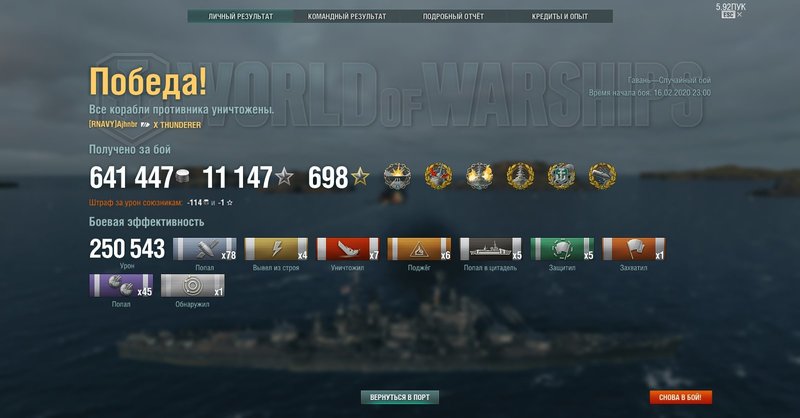Click the main battery hits ribbon x78

tap(205, 249)
